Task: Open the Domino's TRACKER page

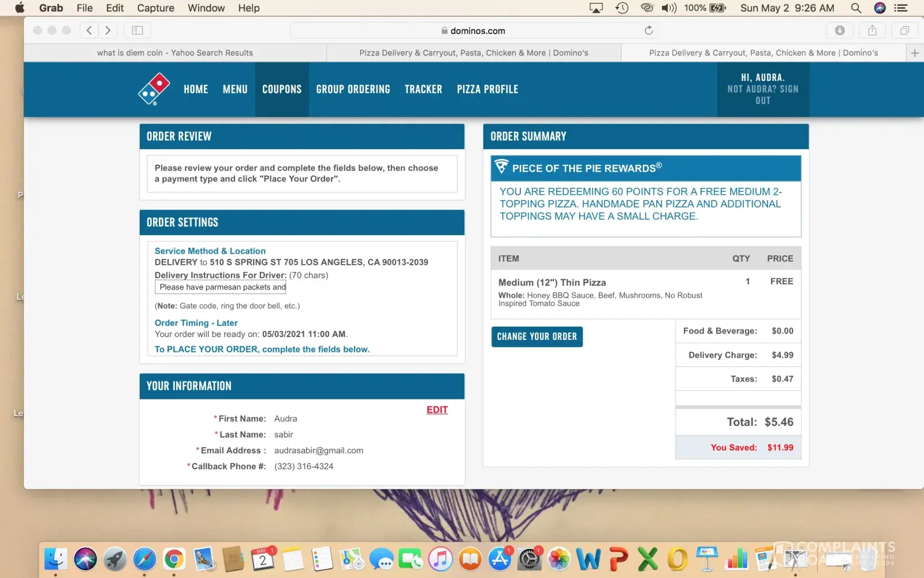Action: point(423,90)
